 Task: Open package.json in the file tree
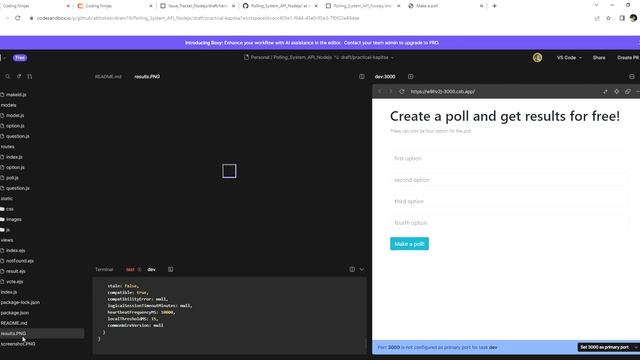(x=15, y=313)
